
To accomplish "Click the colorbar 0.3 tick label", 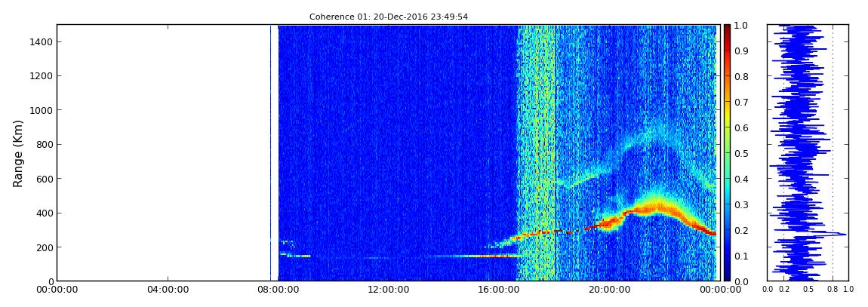I will 740,204.
